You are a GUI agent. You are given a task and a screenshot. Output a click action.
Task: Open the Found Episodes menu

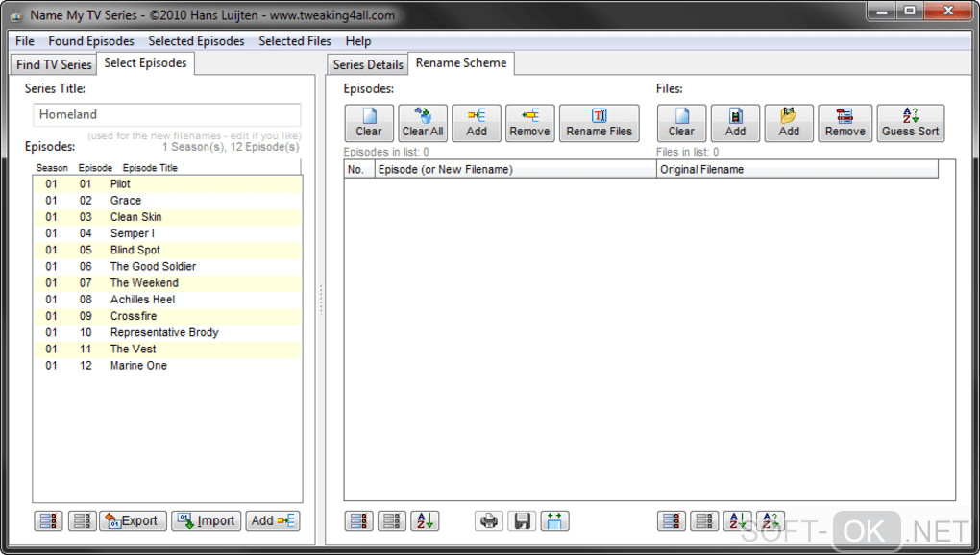click(x=91, y=41)
